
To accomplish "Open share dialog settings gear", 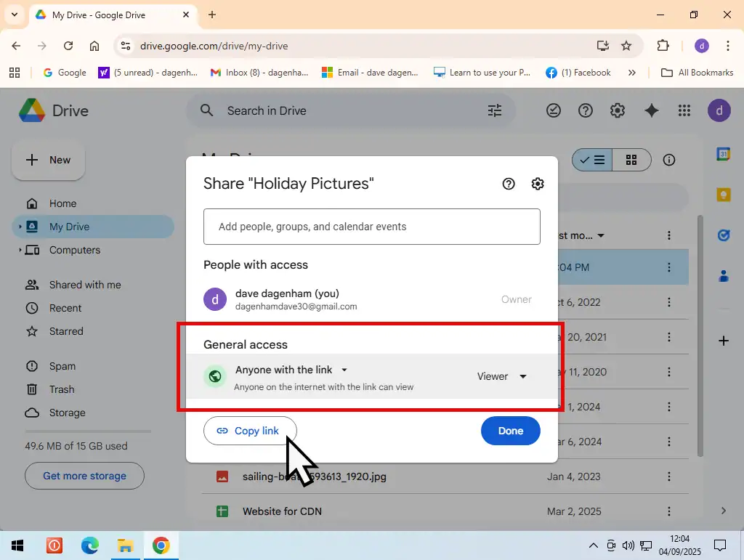I will tap(538, 184).
